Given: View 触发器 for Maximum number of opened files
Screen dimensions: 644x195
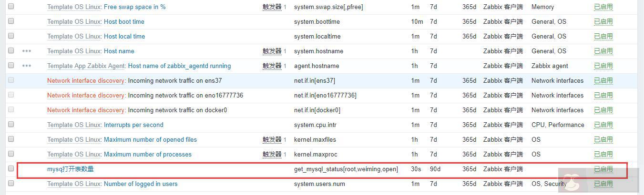Looking at the screenshot, I should [x=272, y=139].
